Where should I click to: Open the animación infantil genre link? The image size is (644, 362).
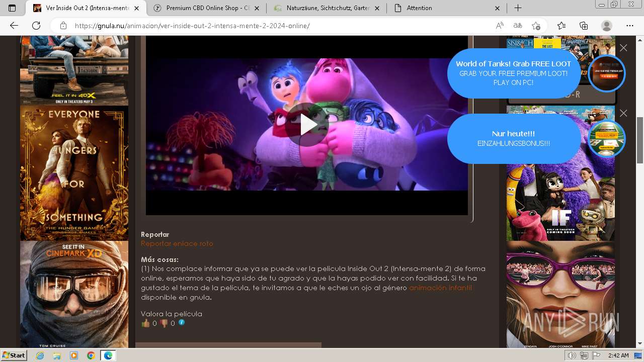coord(440,288)
